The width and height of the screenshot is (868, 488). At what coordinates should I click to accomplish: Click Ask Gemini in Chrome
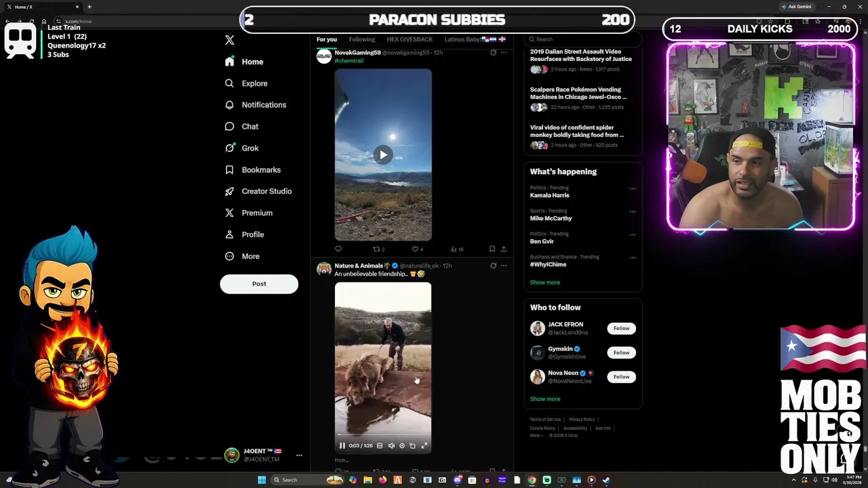click(x=797, y=7)
